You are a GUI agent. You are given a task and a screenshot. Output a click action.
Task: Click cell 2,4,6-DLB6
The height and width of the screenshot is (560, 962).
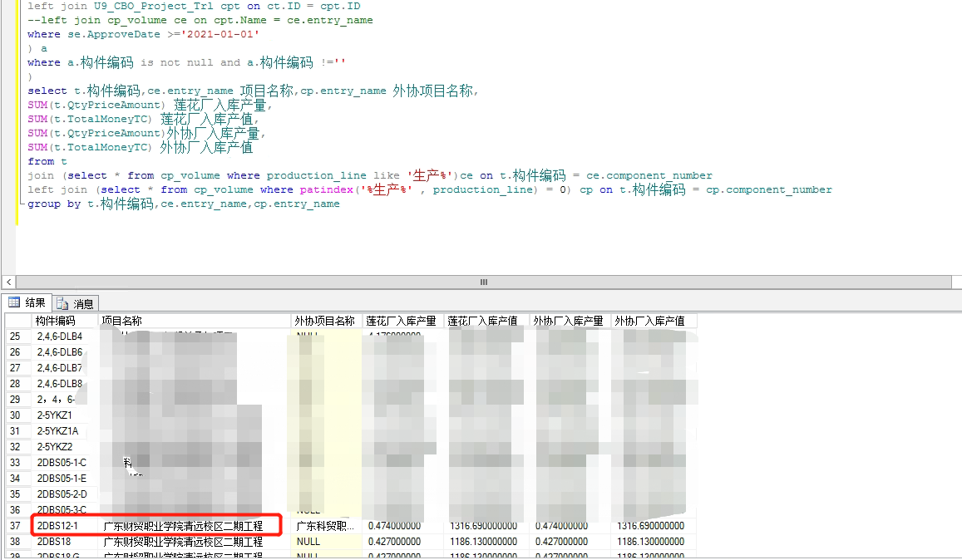click(60, 352)
